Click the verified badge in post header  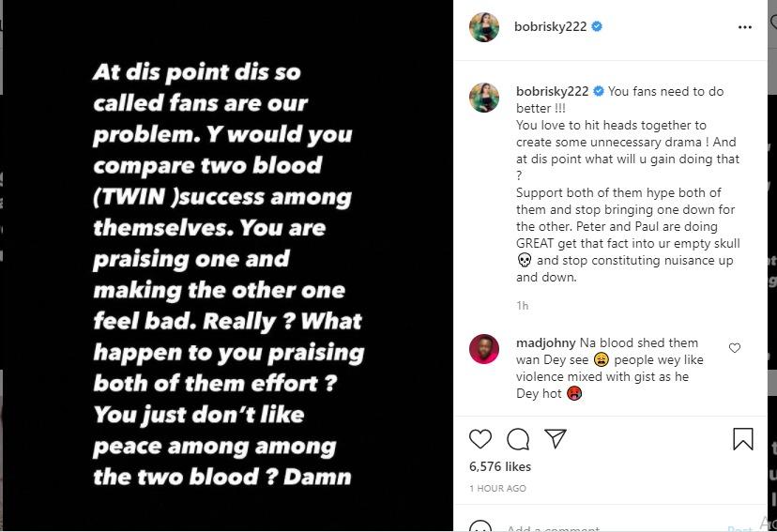tap(597, 27)
